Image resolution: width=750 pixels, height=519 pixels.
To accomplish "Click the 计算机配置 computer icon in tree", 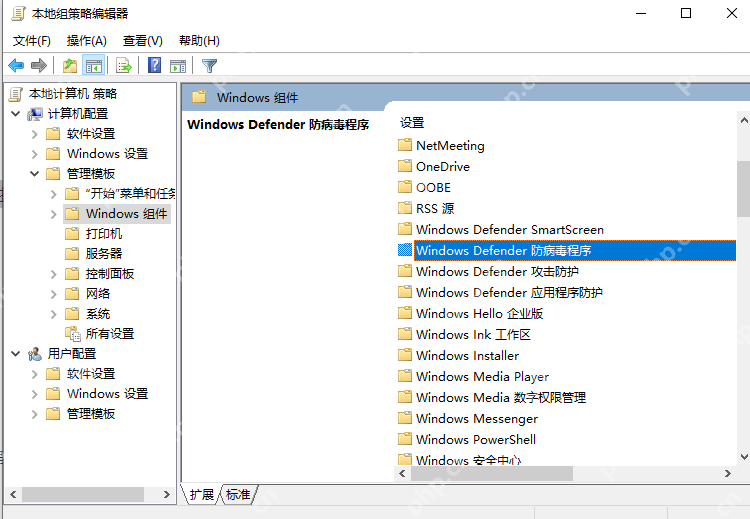I will (x=34, y=114).
